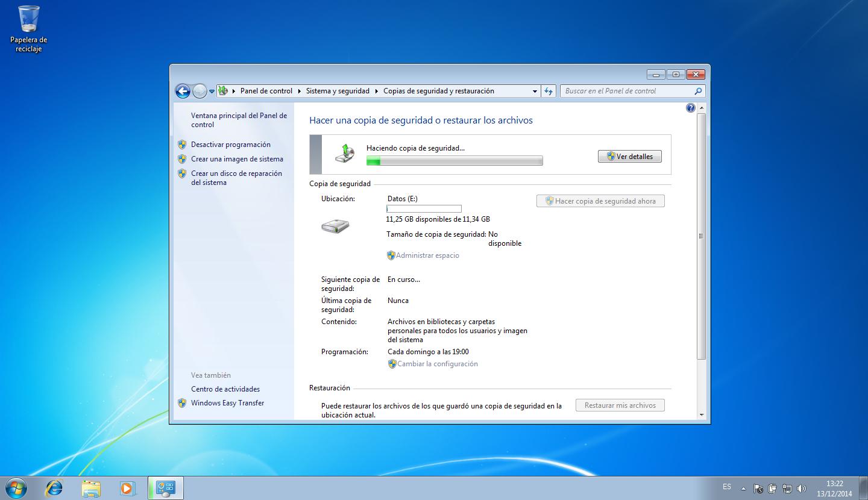Click the back navigation arrow button

tap(183, 91)
